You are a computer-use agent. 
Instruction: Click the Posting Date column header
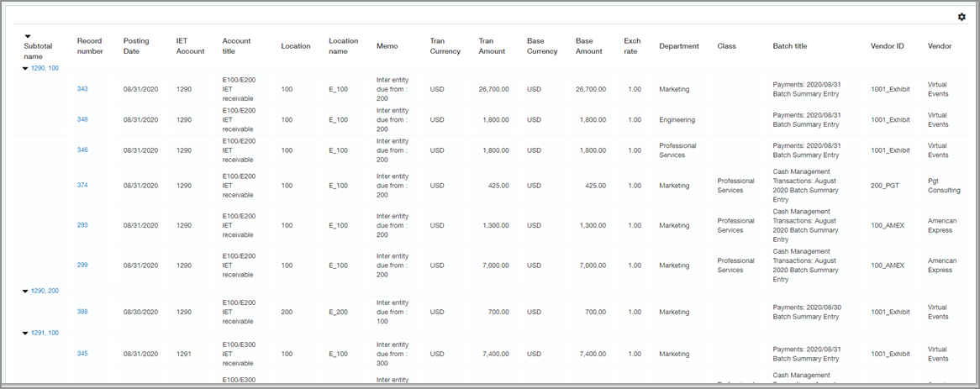click(136, 45)
